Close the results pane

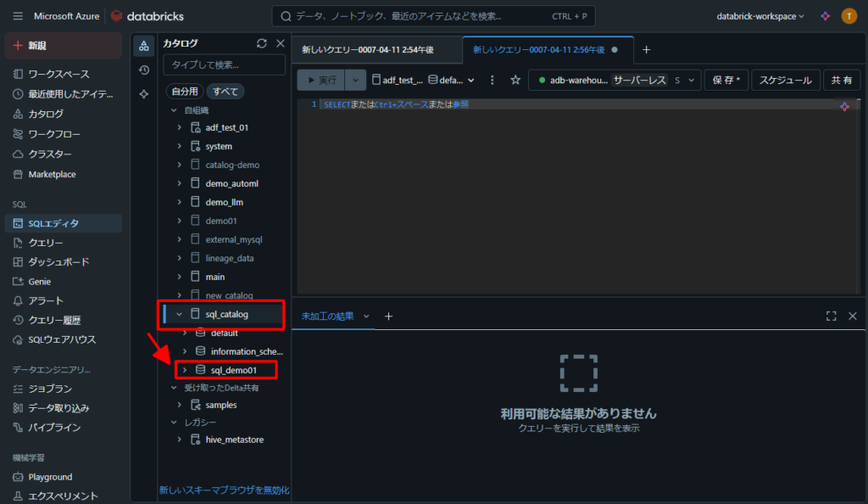click(853, 316)
